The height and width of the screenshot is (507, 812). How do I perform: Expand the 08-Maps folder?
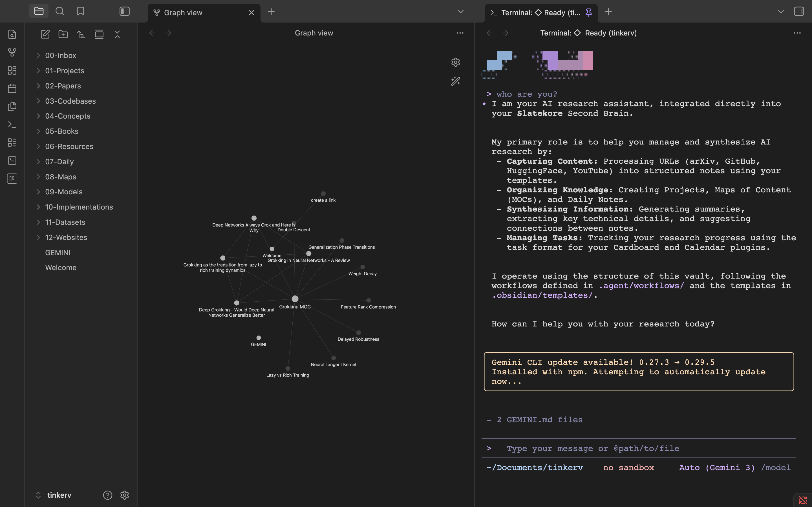(x=60, y=177)
